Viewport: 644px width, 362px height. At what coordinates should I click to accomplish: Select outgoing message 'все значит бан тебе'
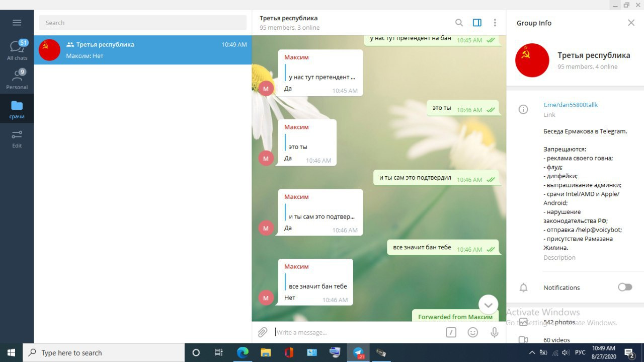pos(443,248)
